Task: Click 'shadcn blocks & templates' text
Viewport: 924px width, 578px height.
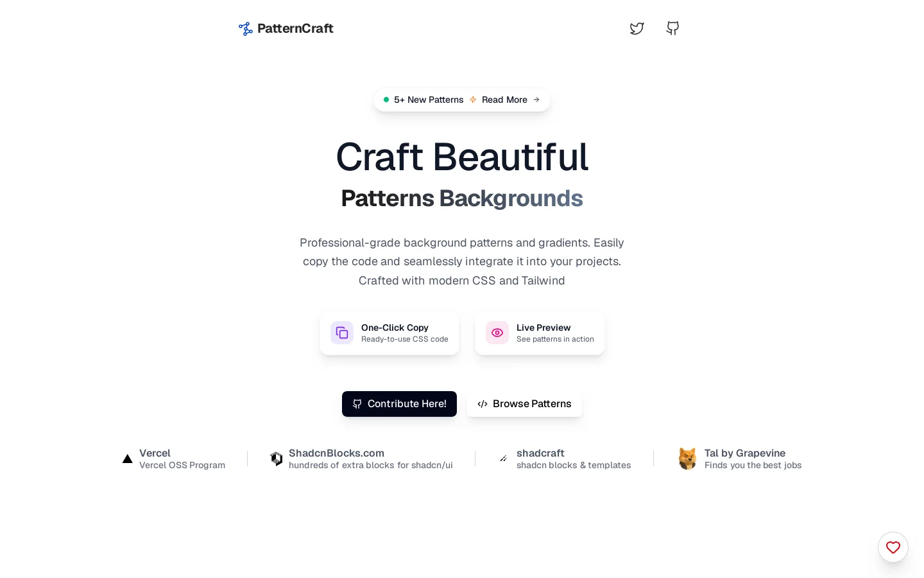Action: [574, 465]
